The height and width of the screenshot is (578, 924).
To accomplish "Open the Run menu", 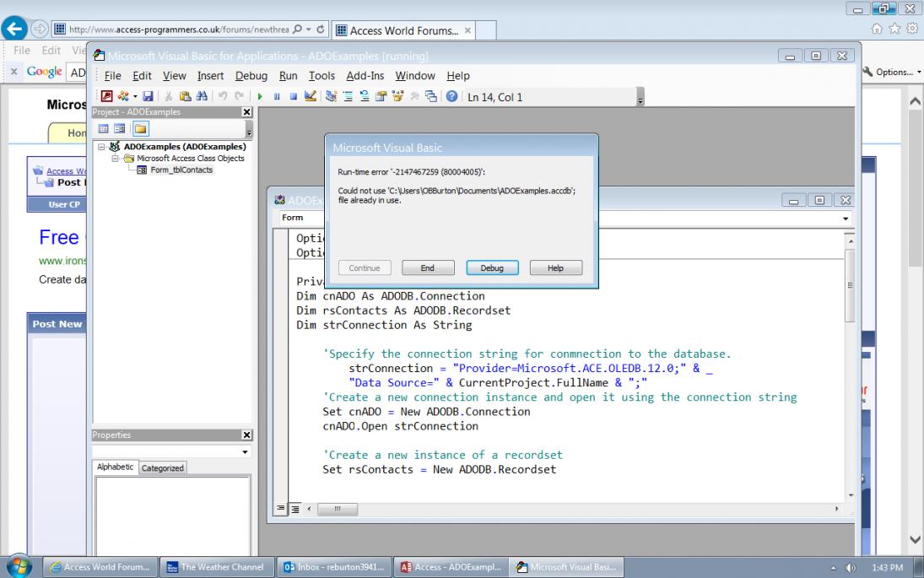I will point(288,75).
